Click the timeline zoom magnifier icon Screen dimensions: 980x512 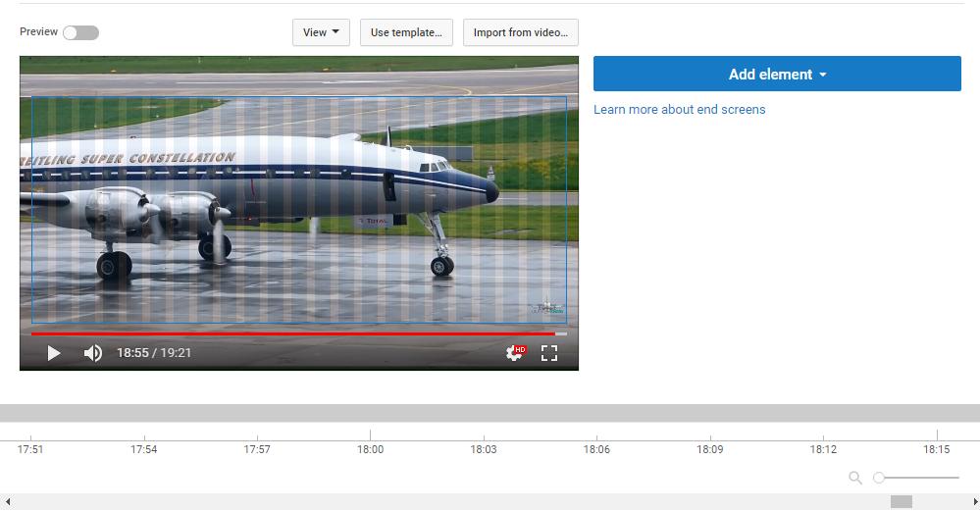tap(855, 478)
